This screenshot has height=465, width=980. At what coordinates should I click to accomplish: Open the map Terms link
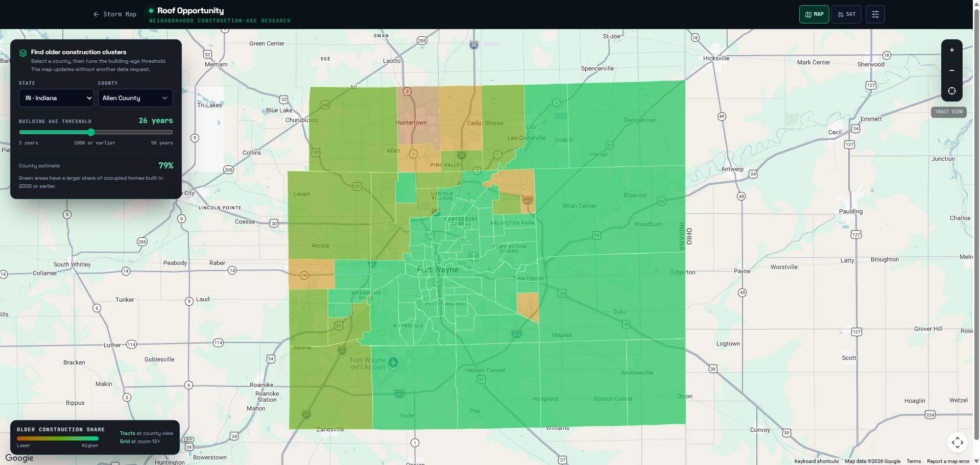point(914,461)
